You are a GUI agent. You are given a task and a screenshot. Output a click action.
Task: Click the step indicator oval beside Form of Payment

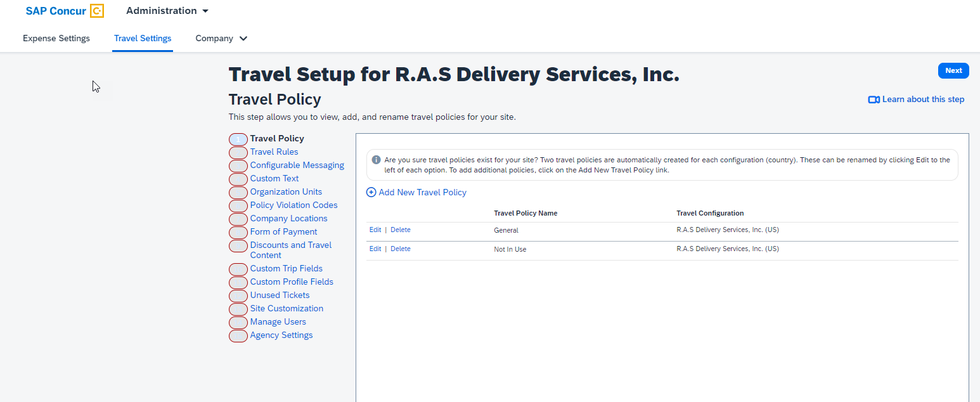238,233
